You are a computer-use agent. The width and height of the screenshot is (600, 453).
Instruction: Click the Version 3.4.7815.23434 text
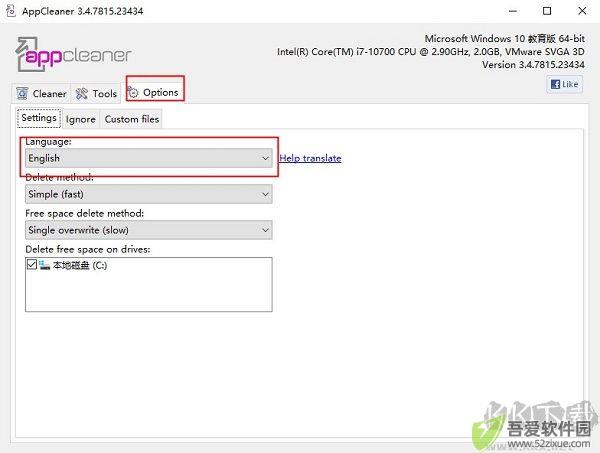coord(533,65)
